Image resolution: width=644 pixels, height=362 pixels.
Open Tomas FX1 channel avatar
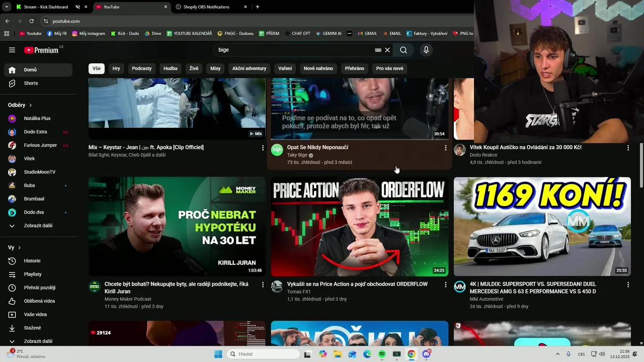pyautogui.click(x=277, y=287)
